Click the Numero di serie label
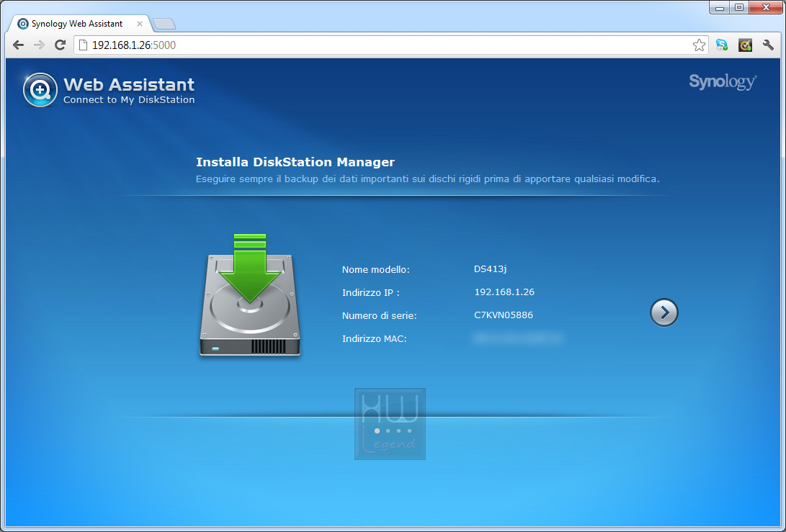This screenshot has width=786, height=532. (x=380, y=315)
